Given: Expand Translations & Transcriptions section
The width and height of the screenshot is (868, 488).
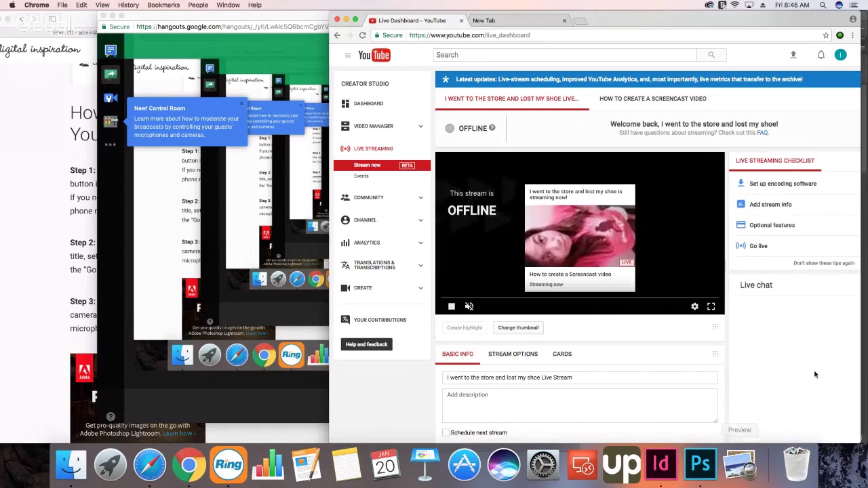Looking at the screenshot, I should pos(420,265).
